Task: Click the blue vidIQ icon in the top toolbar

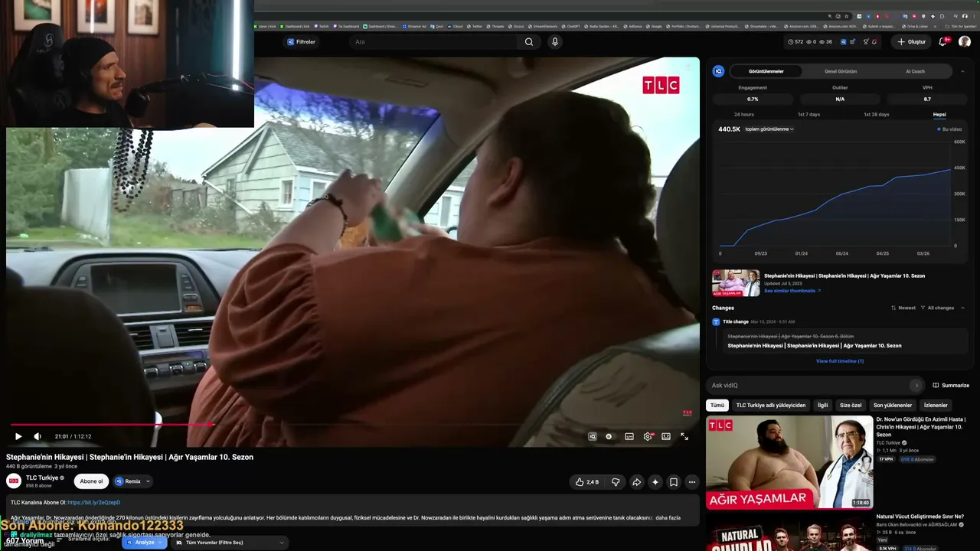Action: pyautogui.click(x=844, y=42)
